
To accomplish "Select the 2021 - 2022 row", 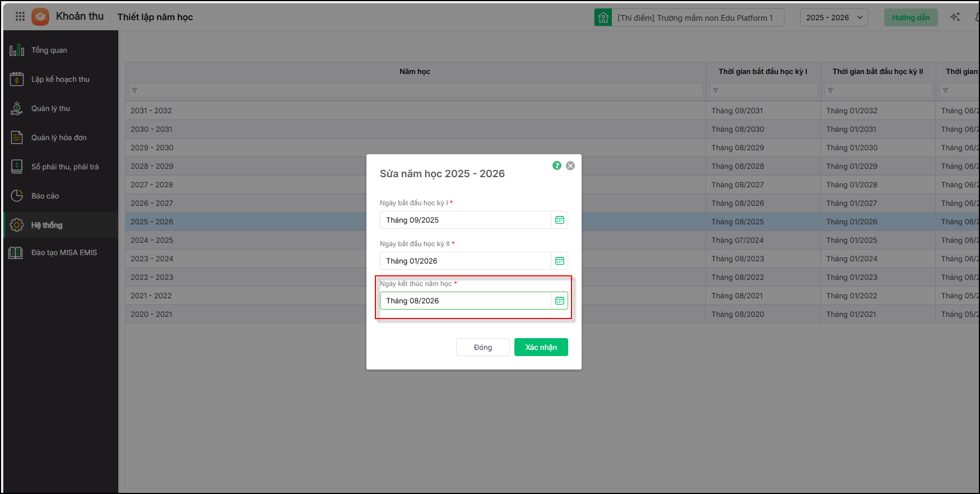I will click(552, 296).
